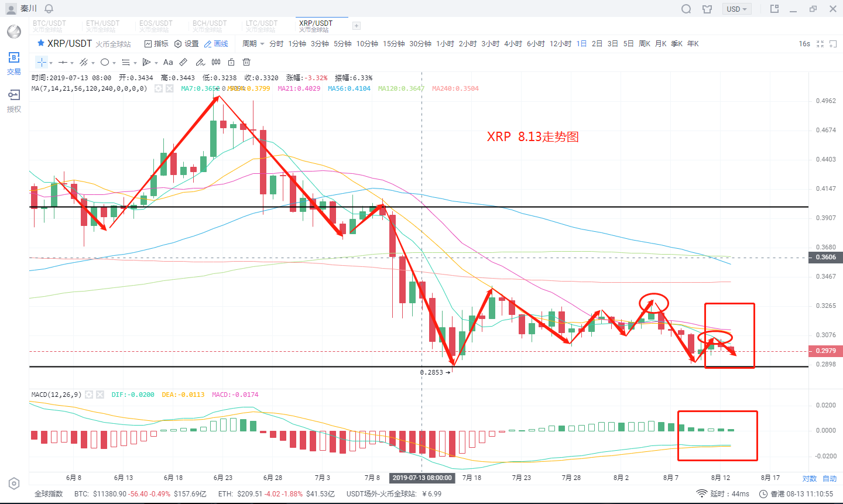This screenshot has width=843, height=504.
Task: Expand the triangle pattern tool dropdown arrow
Action: (x=156, y=63)
